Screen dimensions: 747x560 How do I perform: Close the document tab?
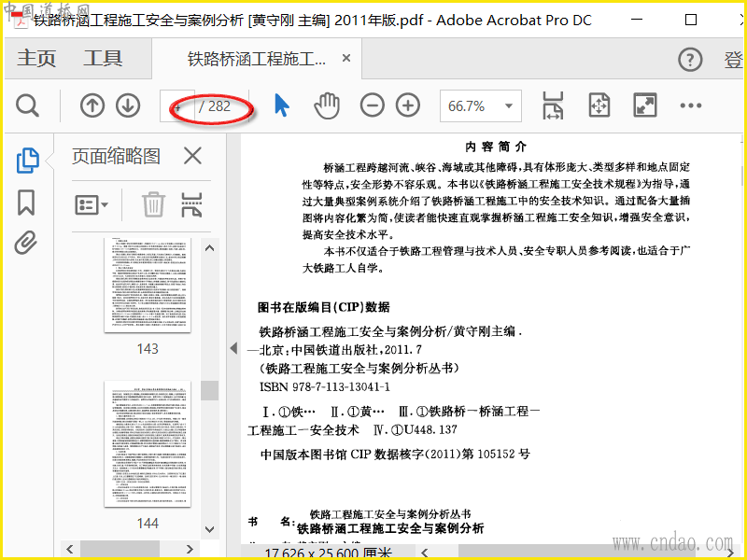click(346, 58)
